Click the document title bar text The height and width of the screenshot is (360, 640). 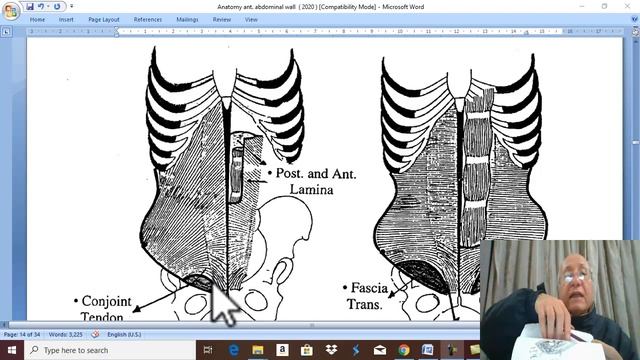320,7
